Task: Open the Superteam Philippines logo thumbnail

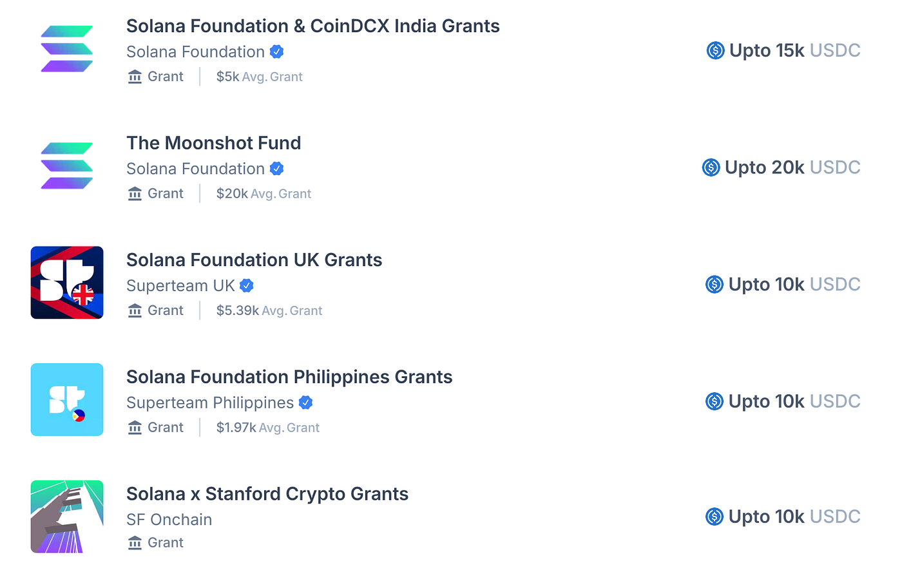Action: click(x=67, y=399)
